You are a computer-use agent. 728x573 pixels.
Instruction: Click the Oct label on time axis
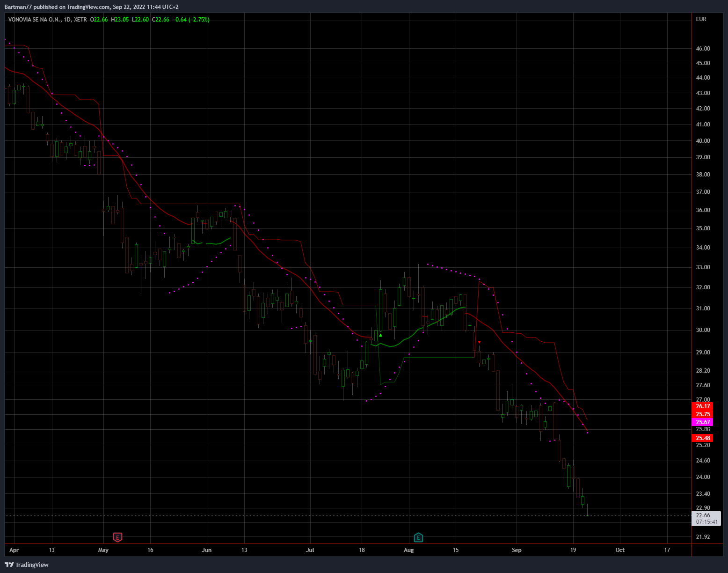pyautogui.click(x=620, y=550)
